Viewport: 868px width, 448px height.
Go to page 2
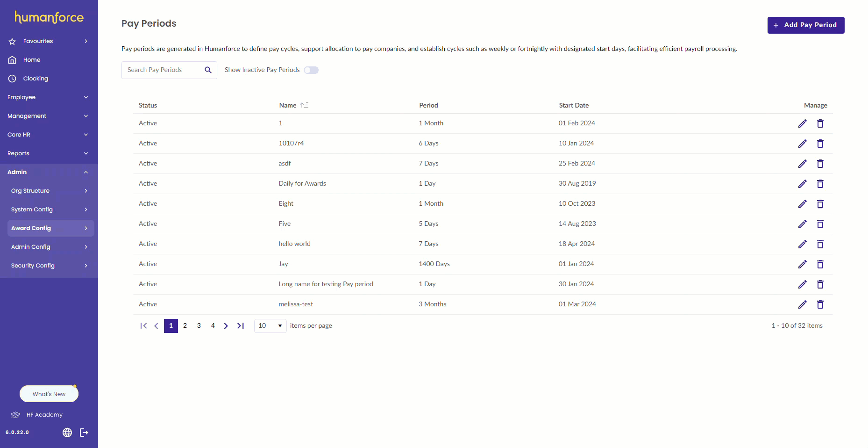point(185,326)
